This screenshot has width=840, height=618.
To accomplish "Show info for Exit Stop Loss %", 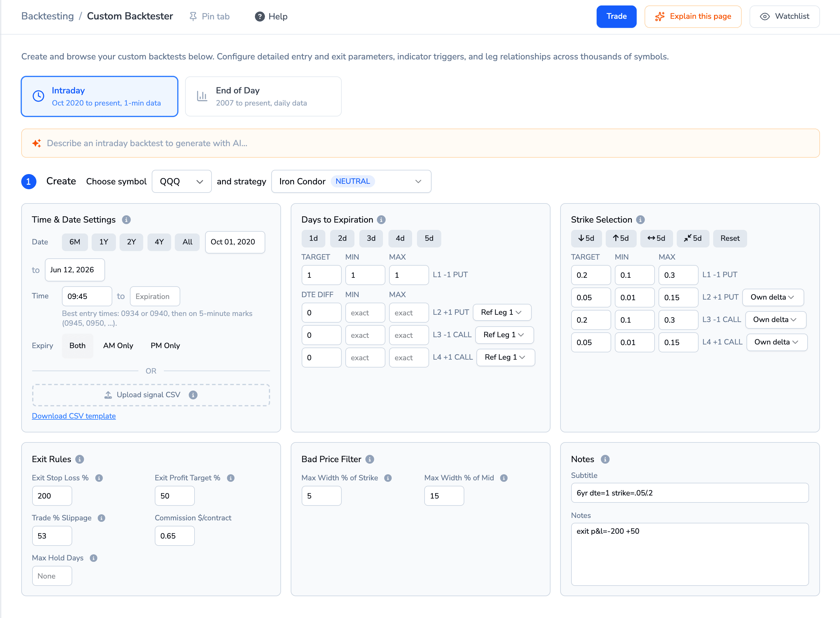I will 99,478.
